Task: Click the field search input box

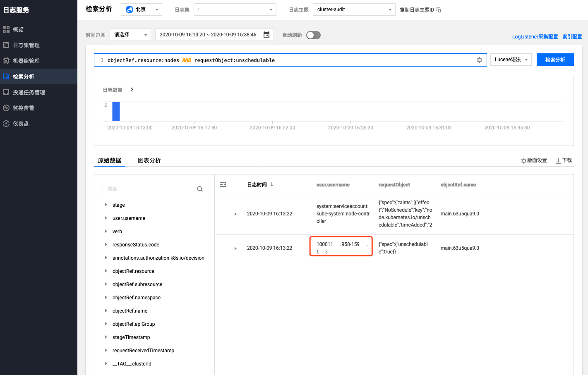Action: point(149,189)
